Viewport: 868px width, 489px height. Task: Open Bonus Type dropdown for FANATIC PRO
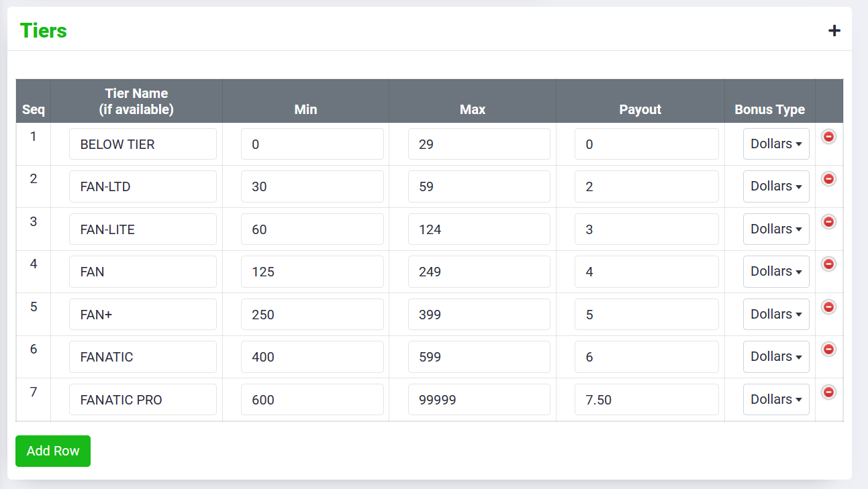click(x=775, y=400)
